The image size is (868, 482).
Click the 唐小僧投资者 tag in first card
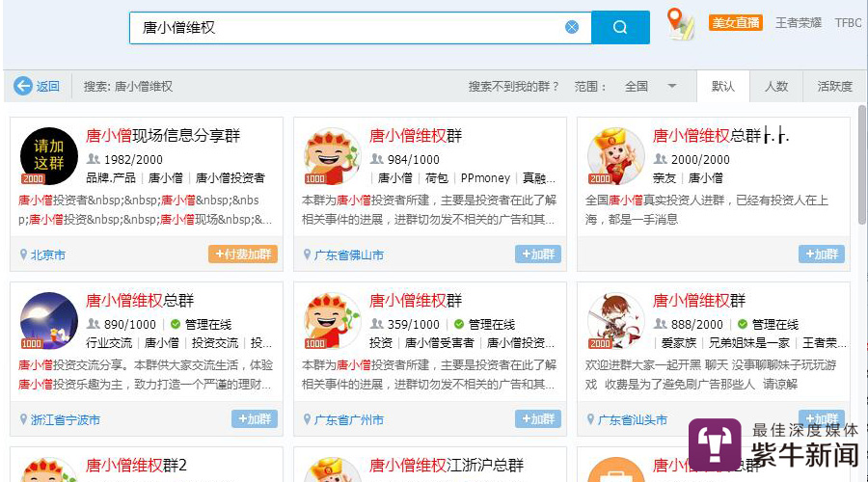(x=230, y=177)
